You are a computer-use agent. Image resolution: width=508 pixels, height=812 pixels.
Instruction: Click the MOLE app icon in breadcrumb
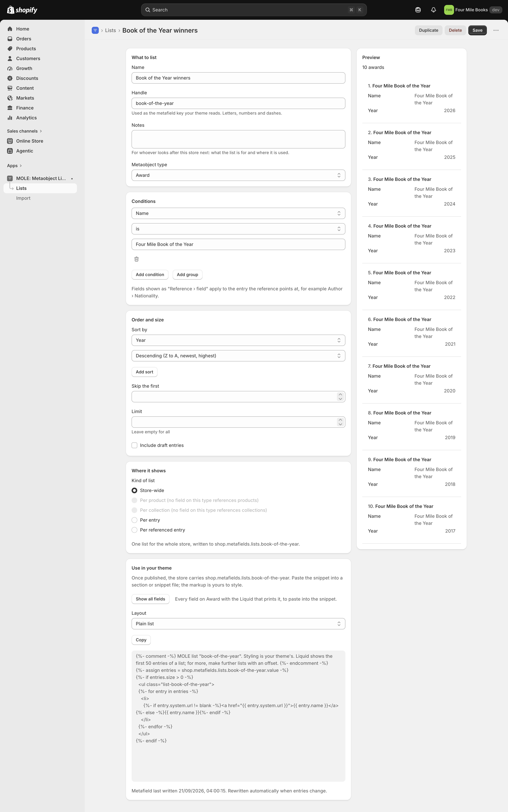pyautogui.click(x=95, y=30)
